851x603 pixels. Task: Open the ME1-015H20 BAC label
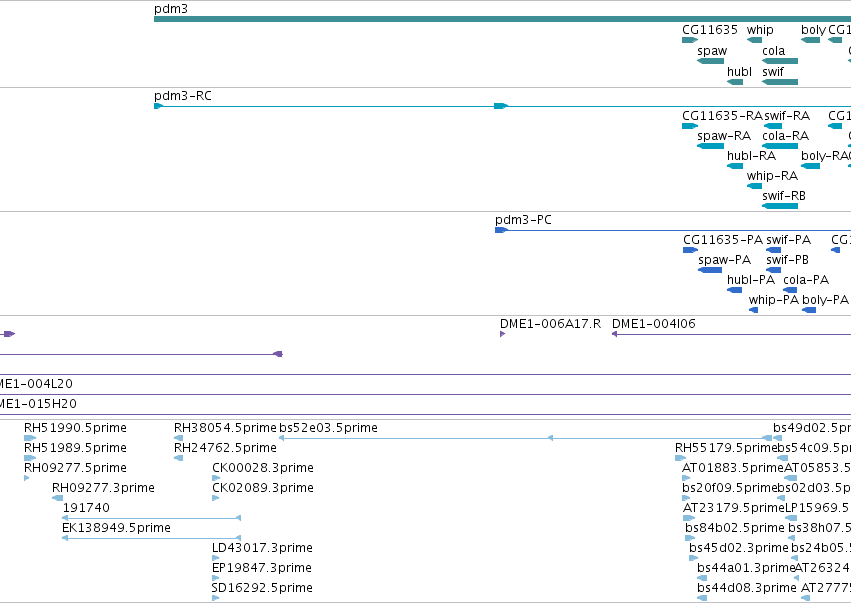point(38,404)
